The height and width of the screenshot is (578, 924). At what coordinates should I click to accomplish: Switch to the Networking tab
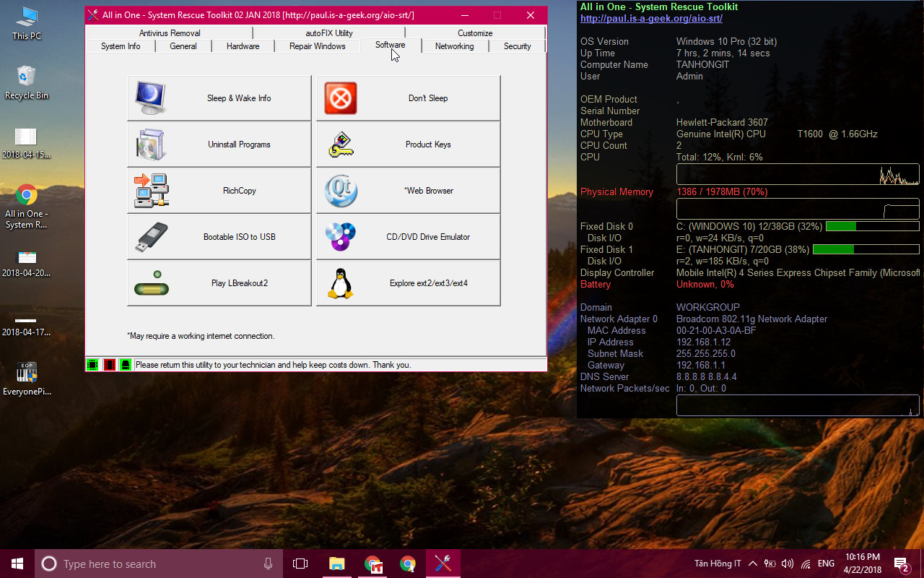(455, 46)
